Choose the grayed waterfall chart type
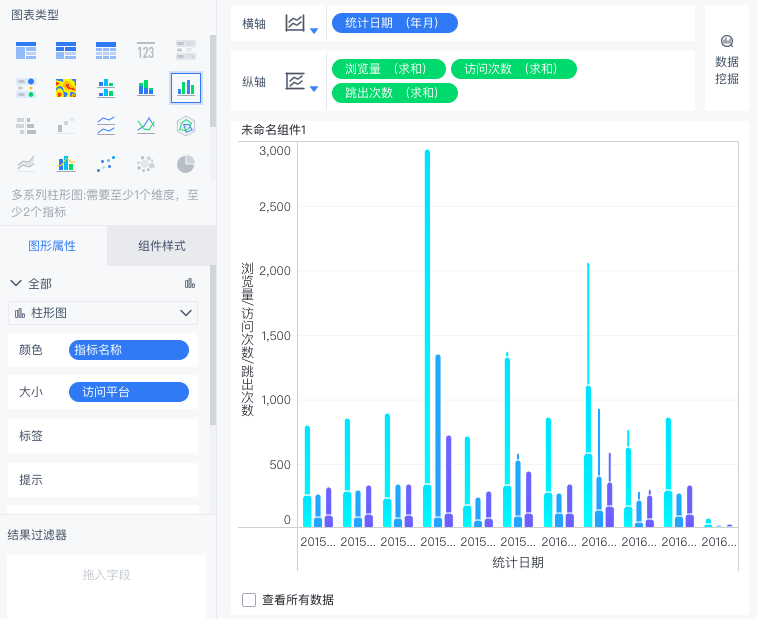This screenshot has height=619, width=758. [66, 126]
